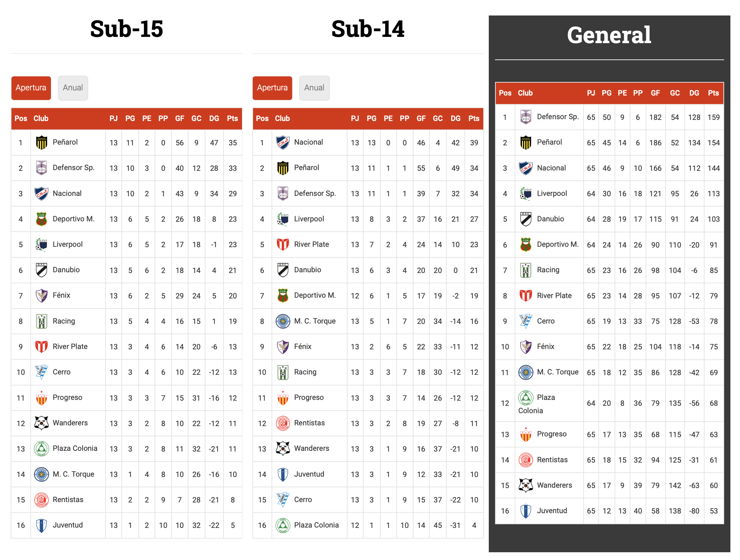This screenshot has width=740, height=560.
Task: Click the Juventud crest in Sub-14 table
Action: (x=283, y=474)
